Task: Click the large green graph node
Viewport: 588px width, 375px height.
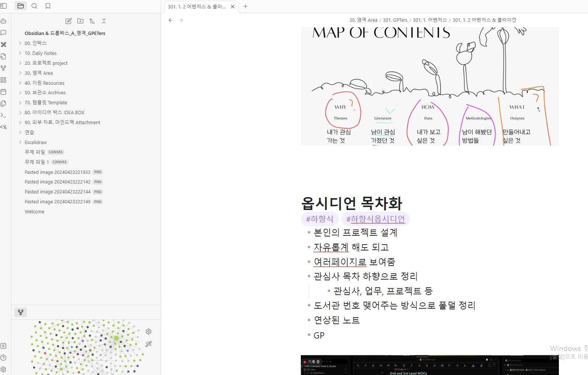Action: (x=116, y=338)
